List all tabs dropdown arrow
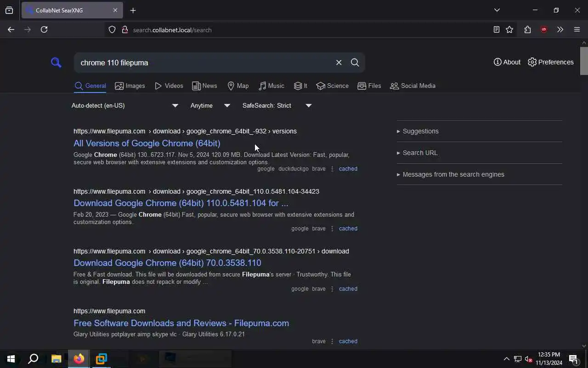The height and width of the screenshot is (368, 588). point(497,10)
